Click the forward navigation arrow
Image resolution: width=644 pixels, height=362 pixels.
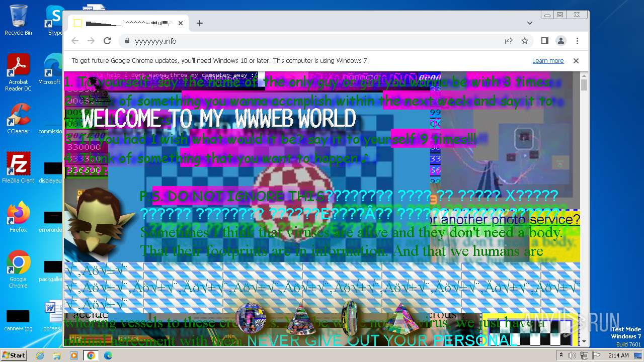point(91,41)
